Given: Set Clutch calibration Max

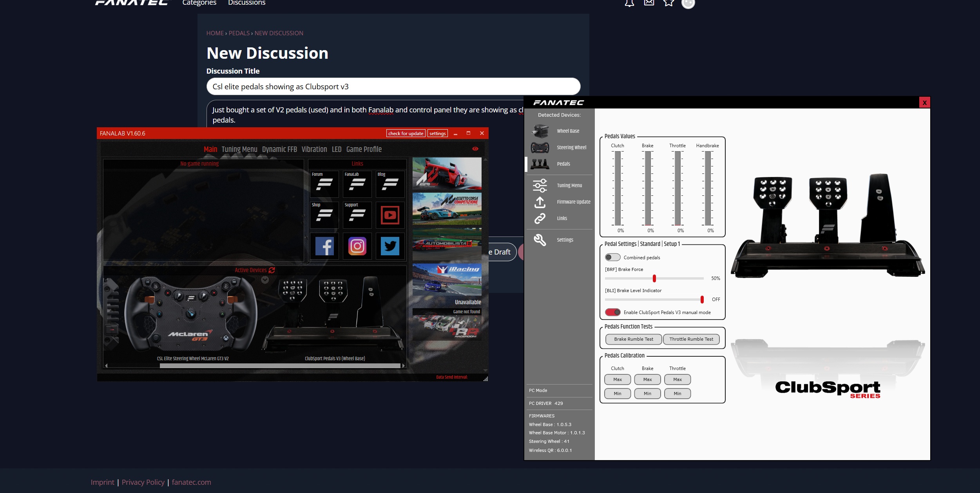Looking at the screenshot, I should (618, 379).
